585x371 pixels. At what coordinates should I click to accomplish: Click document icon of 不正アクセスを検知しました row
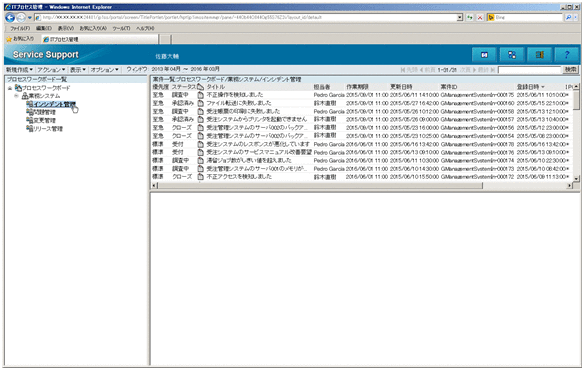[200, 177]
